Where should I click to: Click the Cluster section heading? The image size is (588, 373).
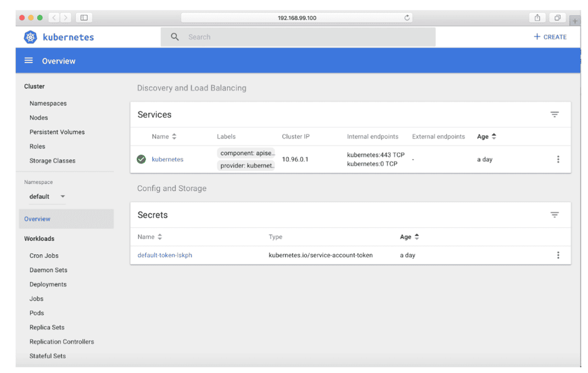pos(34,87)
